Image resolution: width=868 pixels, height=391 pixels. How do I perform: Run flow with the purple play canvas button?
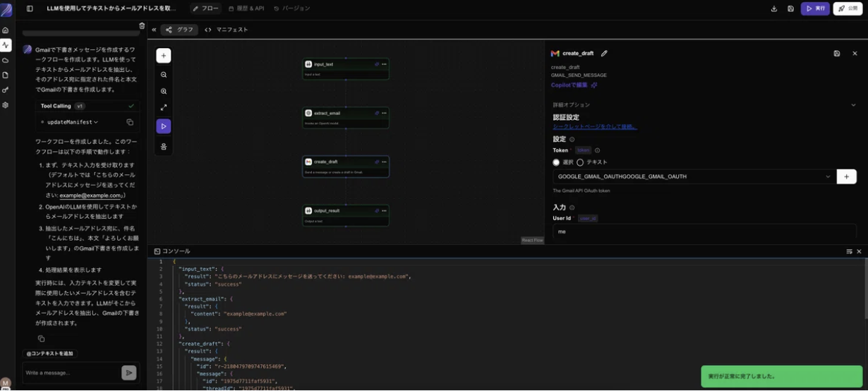click(x=164, y=126)
